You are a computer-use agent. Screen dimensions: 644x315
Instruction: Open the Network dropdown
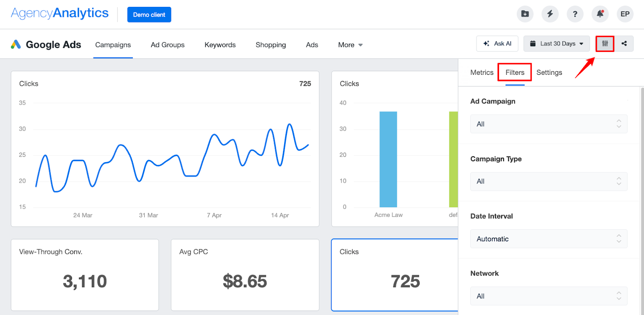coord(549,296)
